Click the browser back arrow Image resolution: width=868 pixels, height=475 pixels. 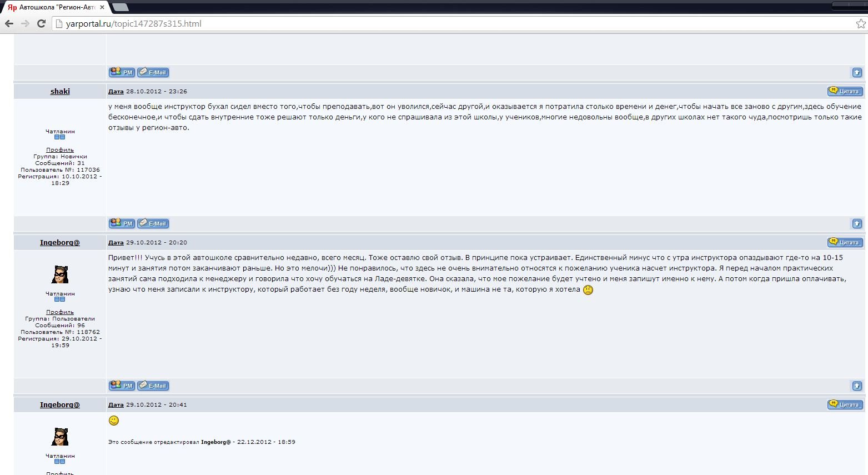pos(9,23)
